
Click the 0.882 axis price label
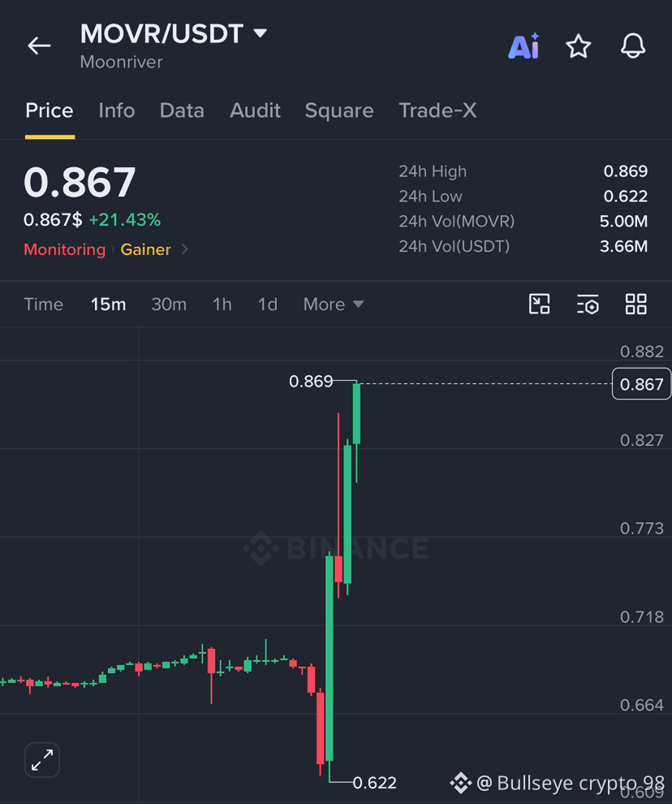coord(642,351)
